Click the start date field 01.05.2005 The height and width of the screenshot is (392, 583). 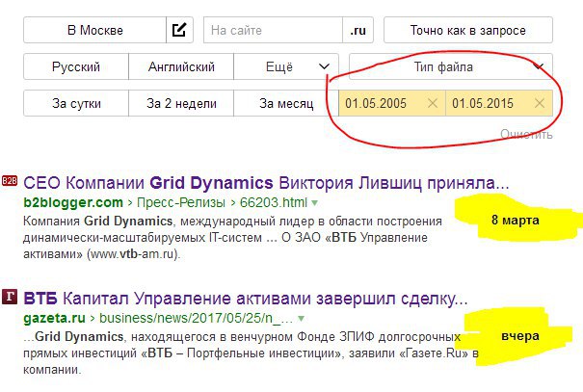pos(392,103)
